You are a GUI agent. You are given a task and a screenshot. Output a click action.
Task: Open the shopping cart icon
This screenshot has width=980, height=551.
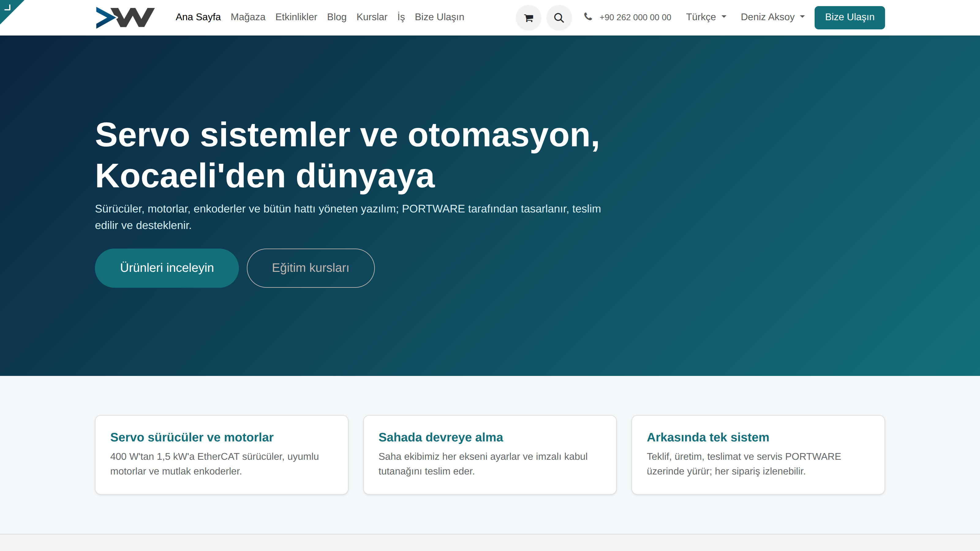528,17
